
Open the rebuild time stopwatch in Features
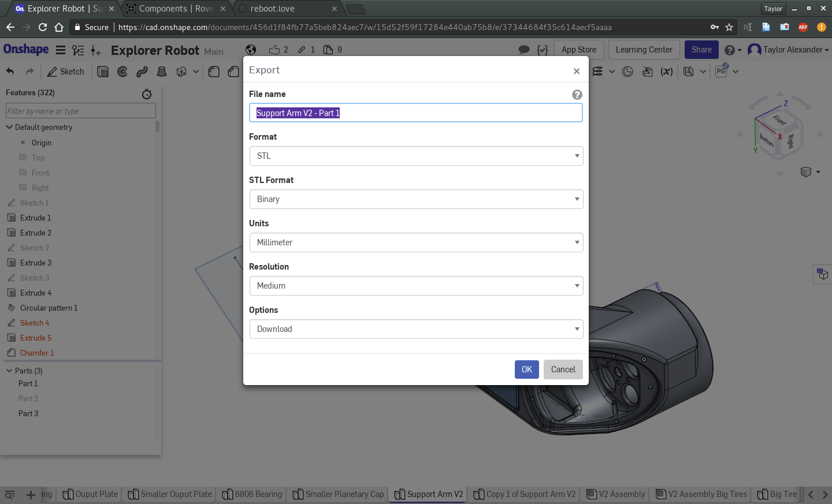pyautogui.click(x=147, y=94)
